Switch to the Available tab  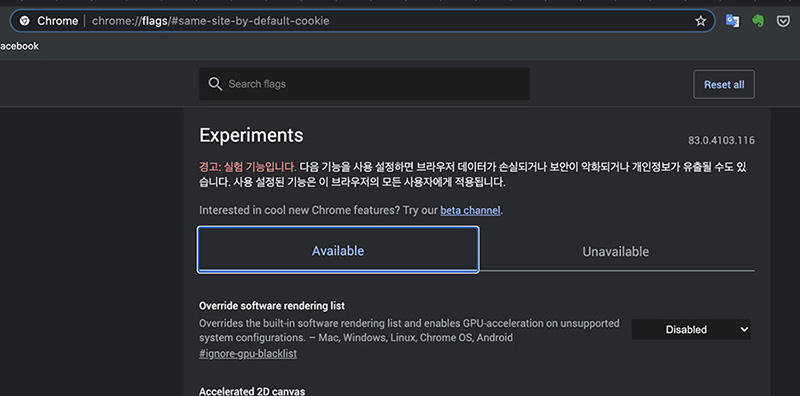pyautogui.click(x=338, y=250)
